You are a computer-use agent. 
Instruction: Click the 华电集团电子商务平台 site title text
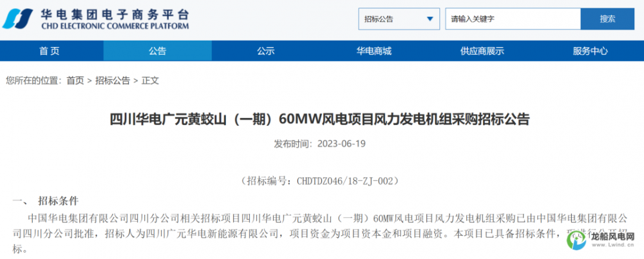coord(115,15)
